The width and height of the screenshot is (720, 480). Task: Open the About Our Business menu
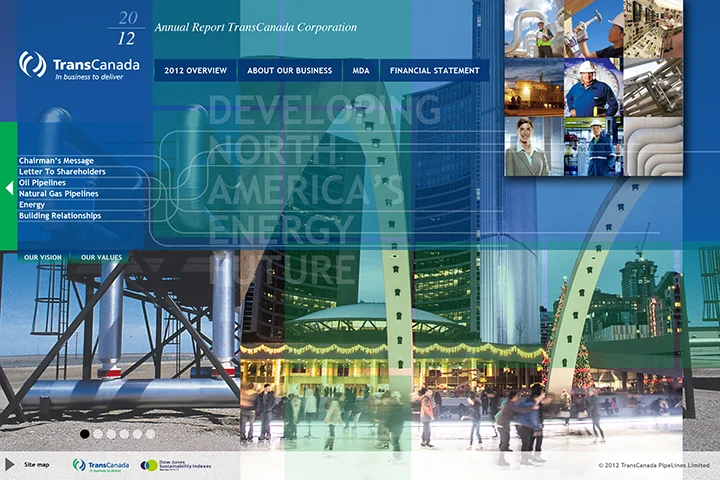[x=290, y=70]
